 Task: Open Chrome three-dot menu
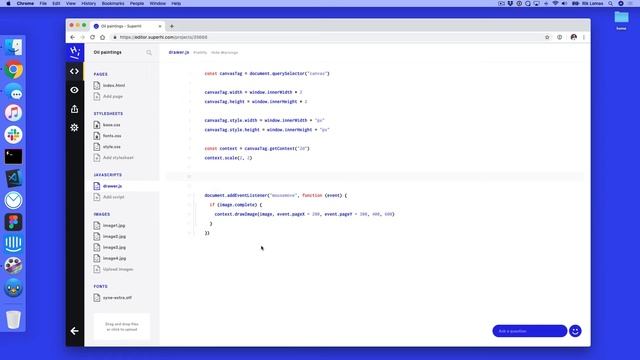[584, 37]
